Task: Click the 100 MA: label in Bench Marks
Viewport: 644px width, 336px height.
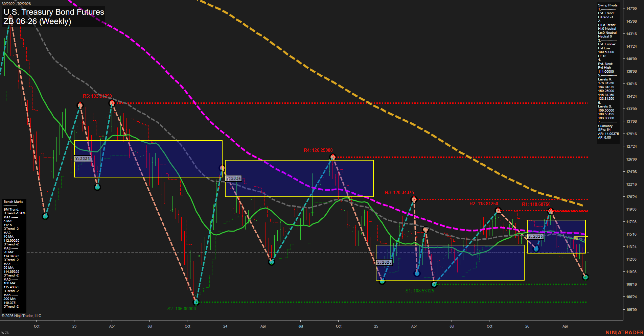Action: pyautogui.click(x=10, y=283)
